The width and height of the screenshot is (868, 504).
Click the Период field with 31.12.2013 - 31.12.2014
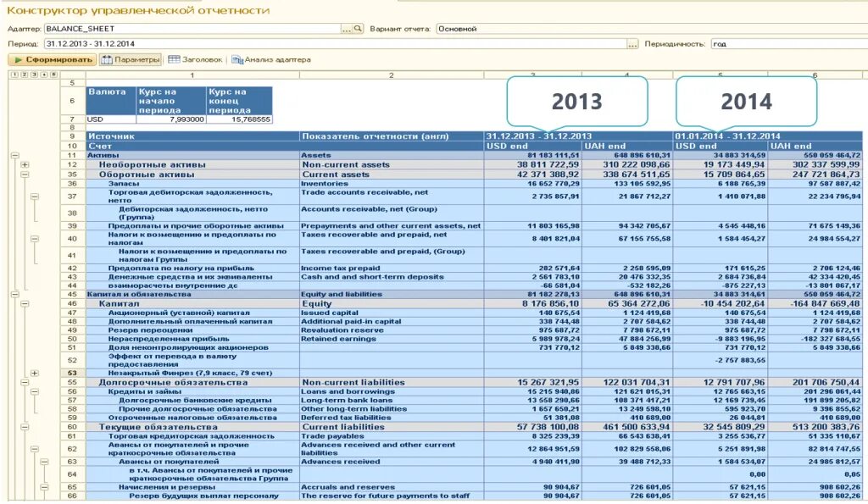[x=335, y=44]
